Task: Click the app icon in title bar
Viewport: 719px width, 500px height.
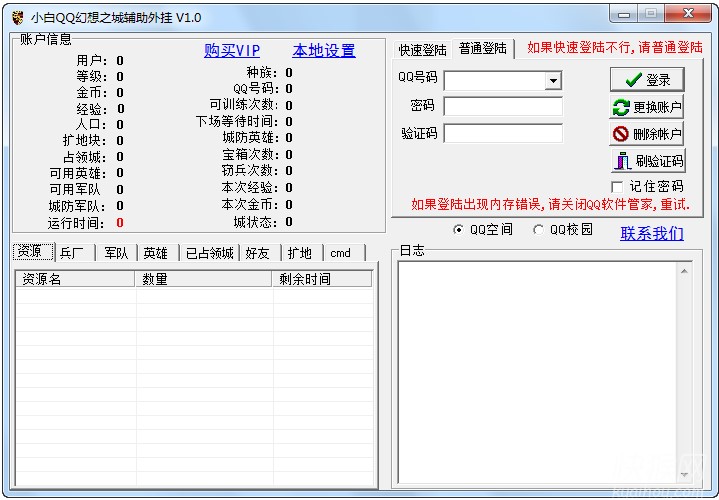Action: point(17,18)
